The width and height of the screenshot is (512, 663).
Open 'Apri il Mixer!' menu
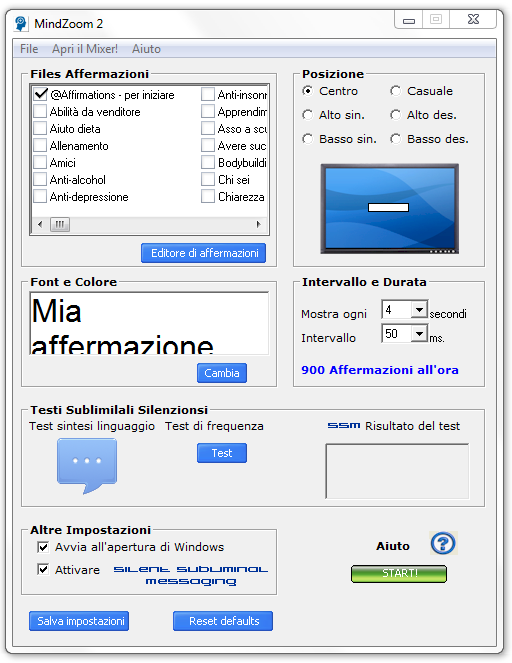pos(85,49)
